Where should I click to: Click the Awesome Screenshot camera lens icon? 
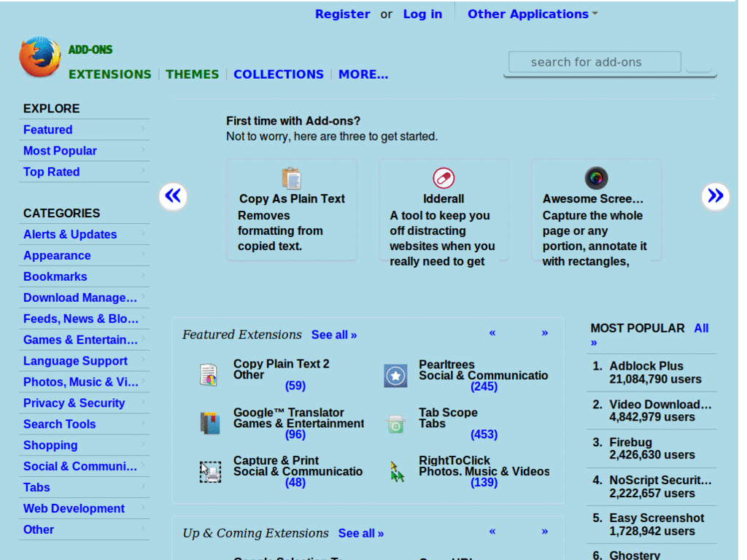pos(596,177)
